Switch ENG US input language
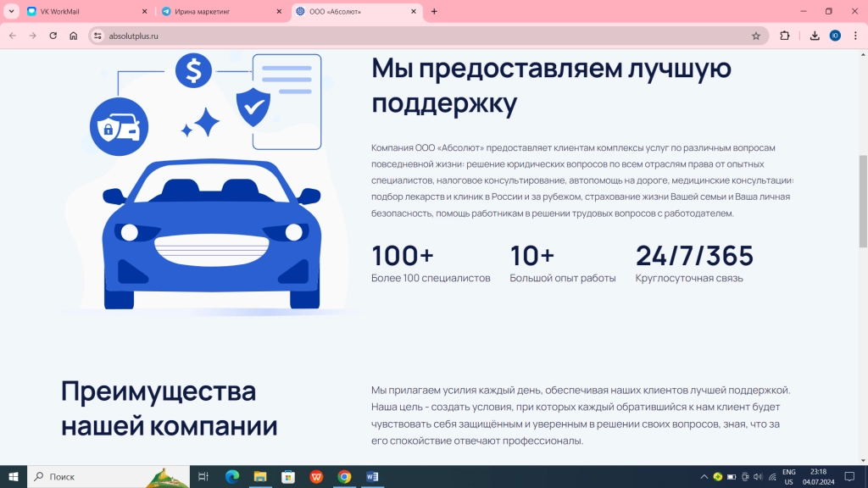Image resolution: width=868 pixels, height=488 pixels. tap(789, 477)
